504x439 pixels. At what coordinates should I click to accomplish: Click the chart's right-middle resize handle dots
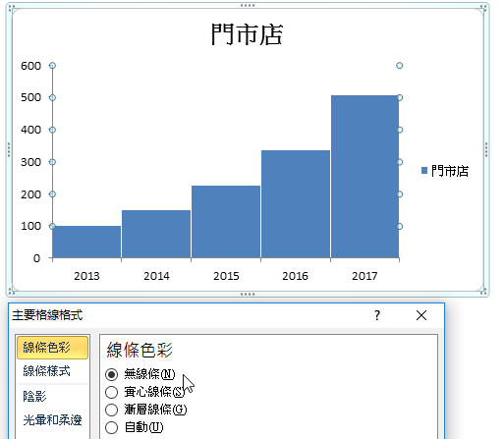click(486, 149)
